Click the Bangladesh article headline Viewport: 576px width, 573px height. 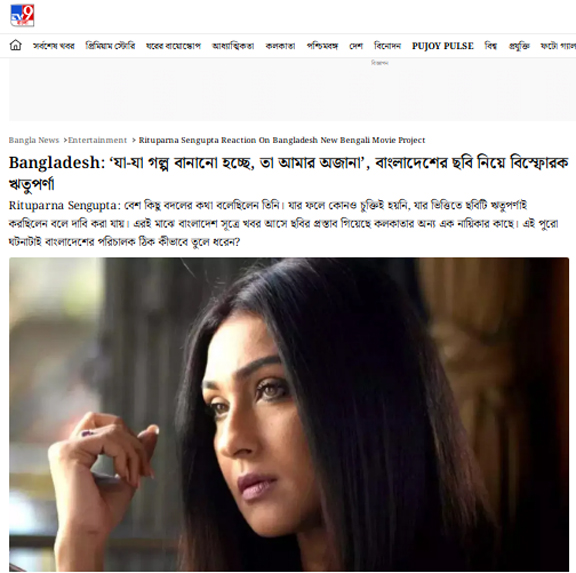click(289, 173)
